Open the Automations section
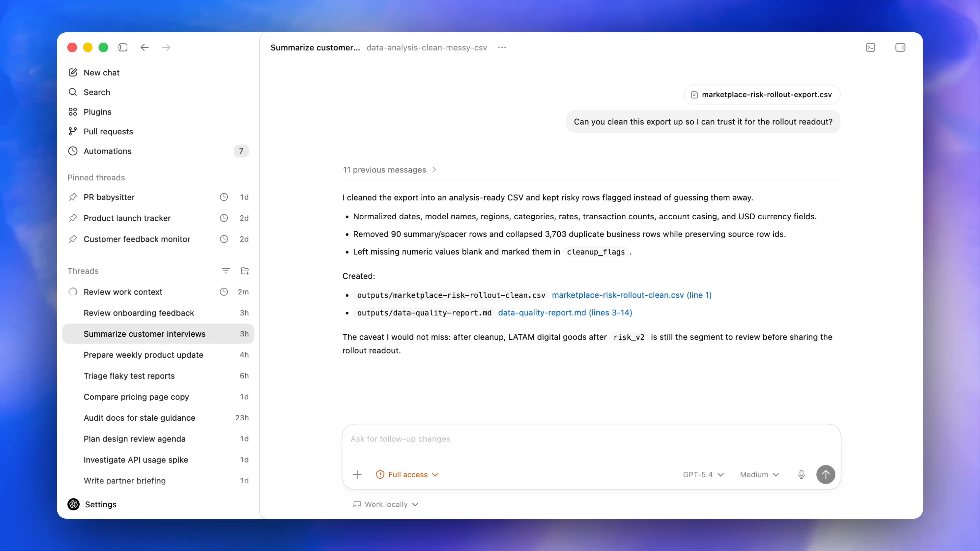This screenshot has height=551, width=980. point(158,151)
